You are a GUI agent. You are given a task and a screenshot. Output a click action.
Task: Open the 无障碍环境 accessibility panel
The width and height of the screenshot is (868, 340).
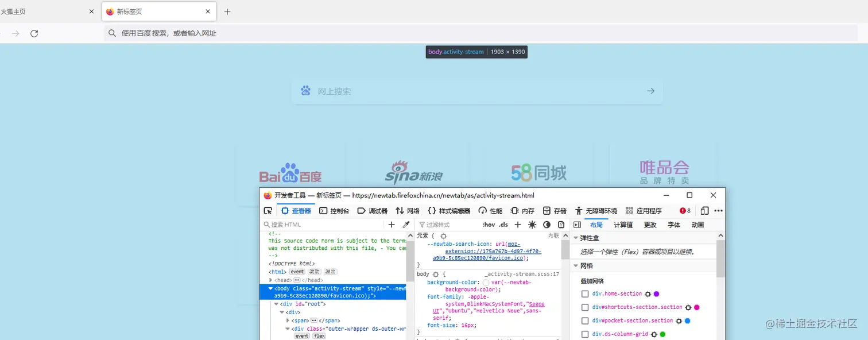(x=596, y=211)
